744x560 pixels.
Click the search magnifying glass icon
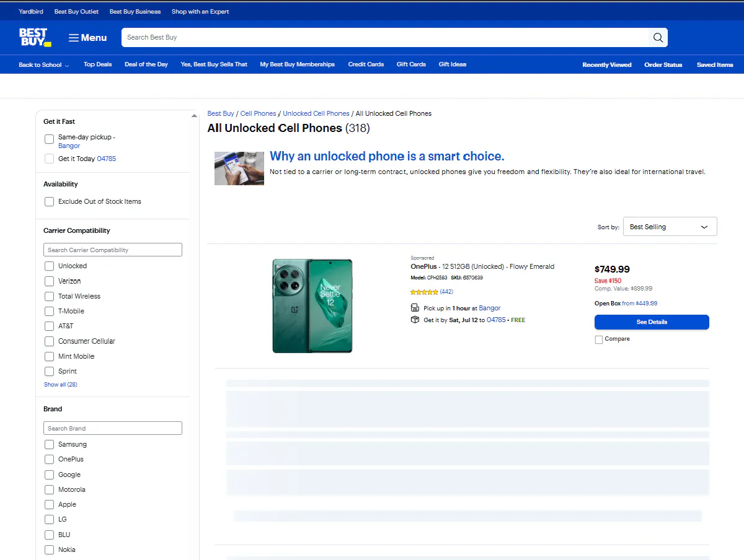657,37
